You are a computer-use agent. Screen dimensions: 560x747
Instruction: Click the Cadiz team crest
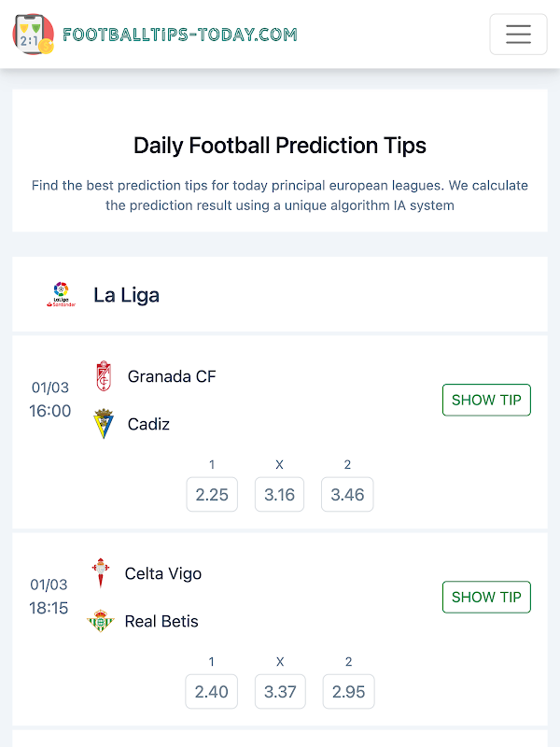103,424
